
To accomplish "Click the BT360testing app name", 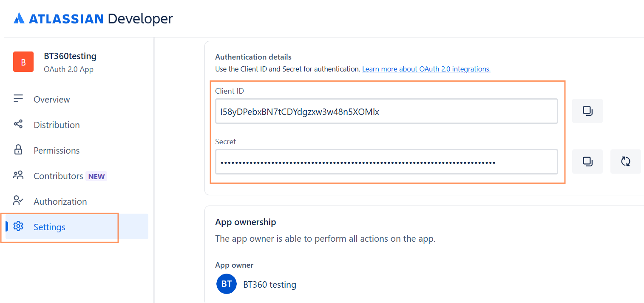I will pyautogui.click(x=70, y=56).
